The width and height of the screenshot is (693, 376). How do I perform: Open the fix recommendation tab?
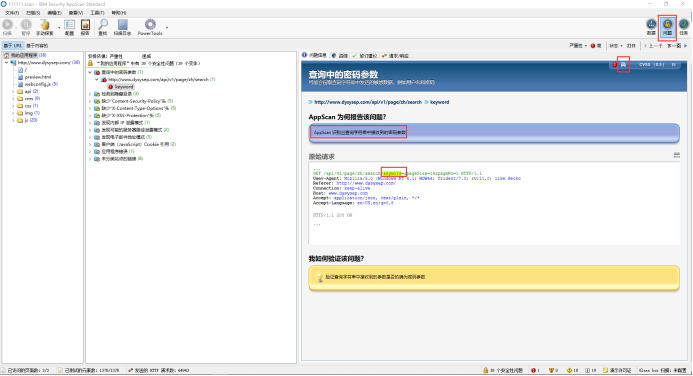tap(365, 56)
